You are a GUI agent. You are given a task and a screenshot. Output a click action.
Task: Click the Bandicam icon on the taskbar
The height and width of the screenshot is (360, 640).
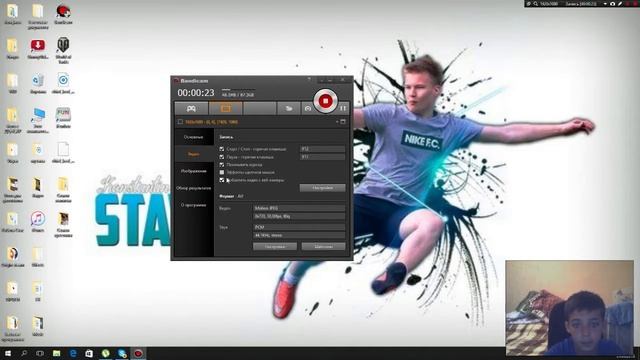coord(138,353)
